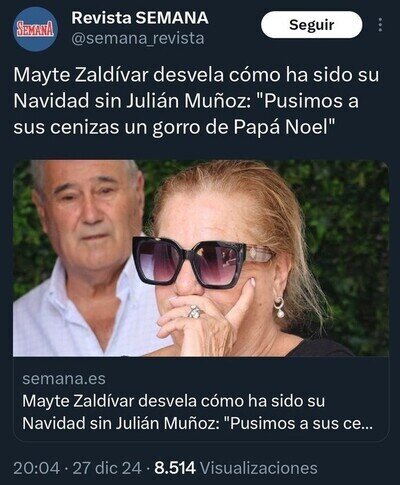
Task: Follow the account with the Seguir button
Action: [x=311, y=25]
